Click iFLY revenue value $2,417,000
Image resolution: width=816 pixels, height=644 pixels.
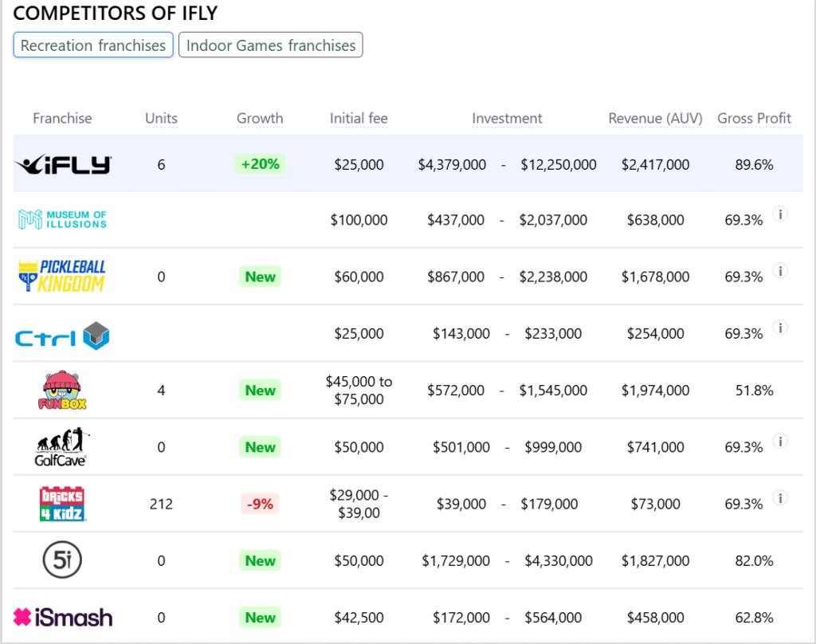[x=655, y=164]
